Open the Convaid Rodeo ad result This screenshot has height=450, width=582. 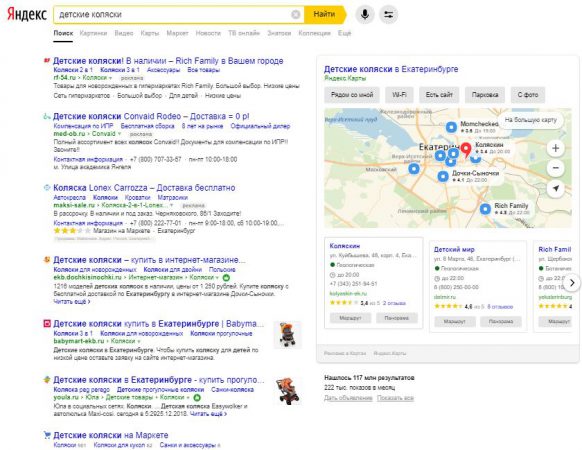151,116
